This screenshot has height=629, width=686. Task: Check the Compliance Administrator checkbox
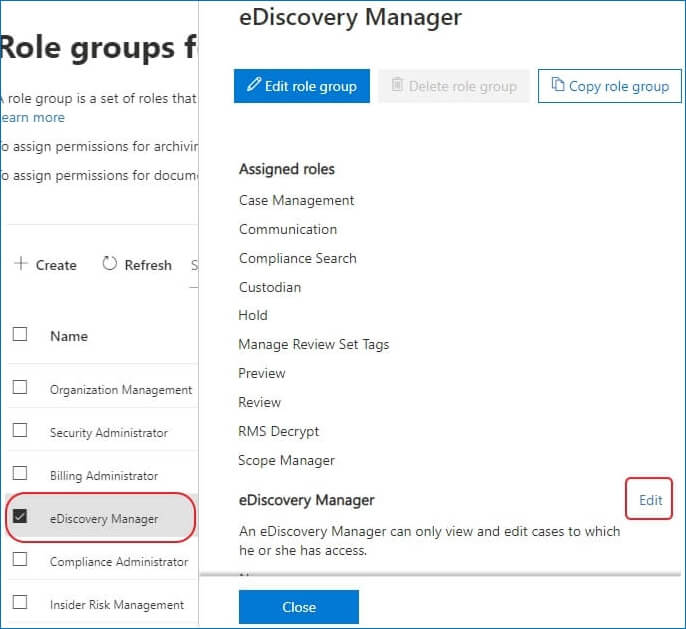coord(20,559)
